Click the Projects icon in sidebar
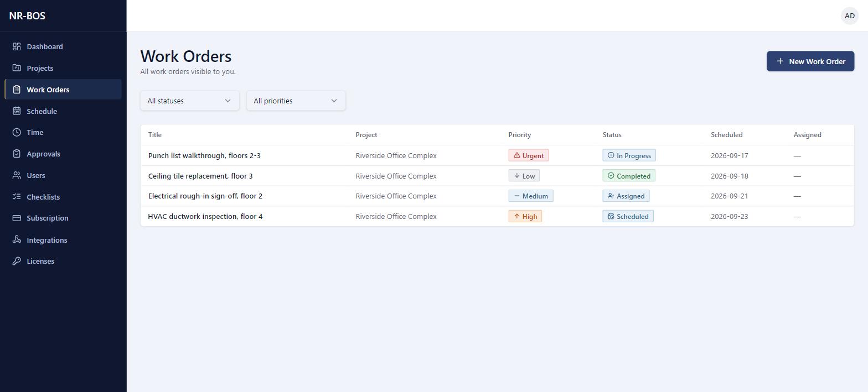This screenshot has width=868, height=392. point(17,68)
